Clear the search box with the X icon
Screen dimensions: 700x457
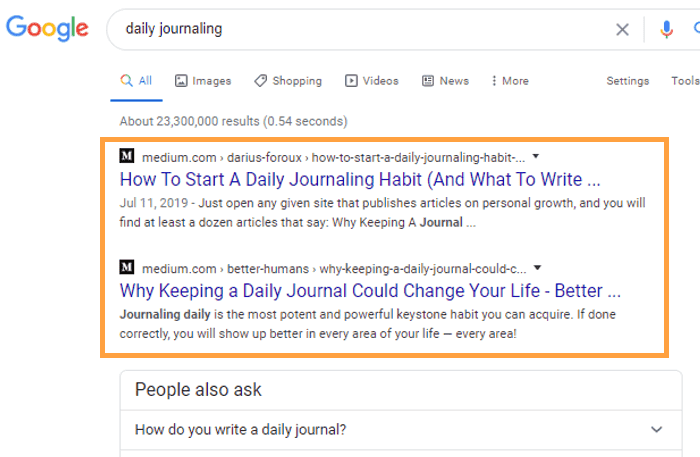coord(622,29)
